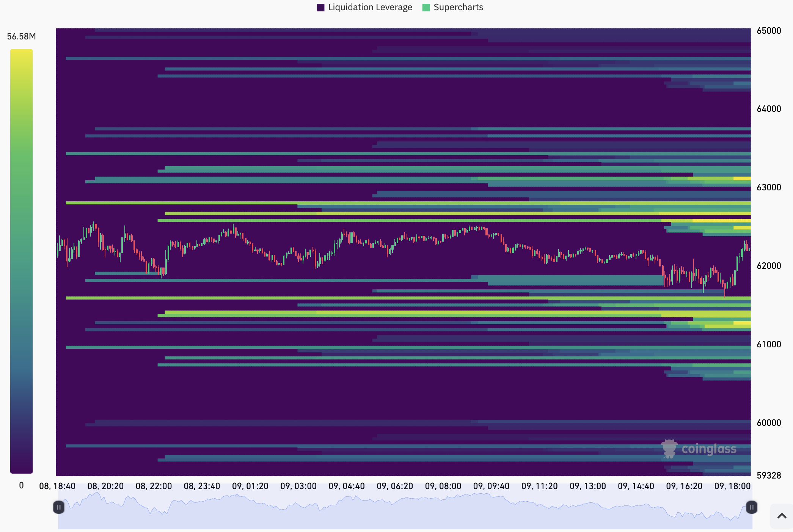The height and width of the screenshot is (532, 793).
Task: Click the 59328 price axis label
Action: pyautogui.click(x=769, y=475)
